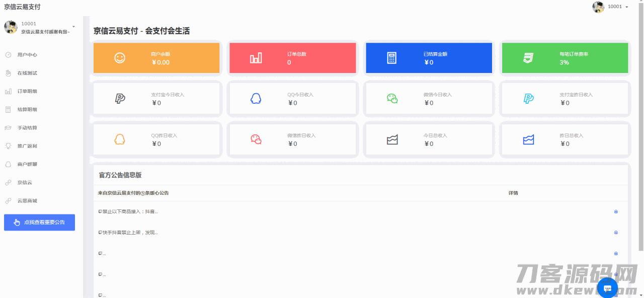
Task: Click the link icon beside 京信云
Action: pyautogui.click(x=8, y=182)
